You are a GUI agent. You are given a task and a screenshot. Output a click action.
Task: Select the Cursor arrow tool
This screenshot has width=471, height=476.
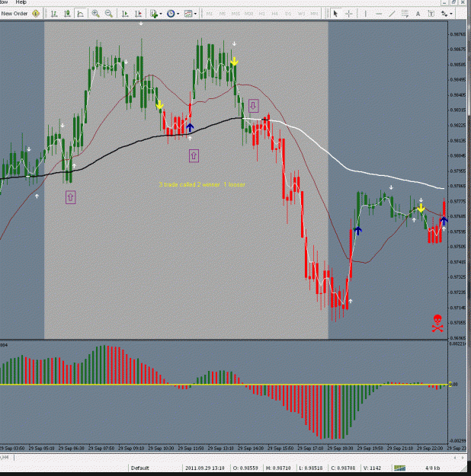point(335,14)
